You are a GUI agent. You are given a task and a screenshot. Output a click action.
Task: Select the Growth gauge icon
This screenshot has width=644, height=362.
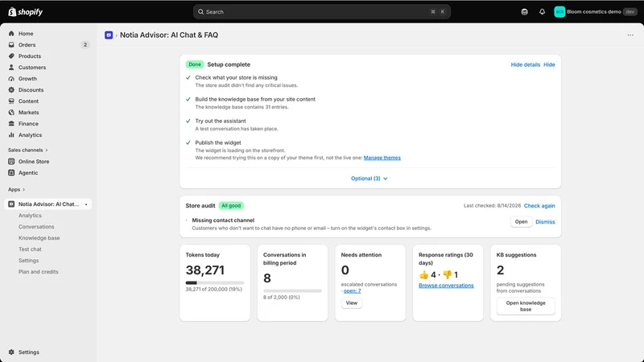click(x=11, y=78)
